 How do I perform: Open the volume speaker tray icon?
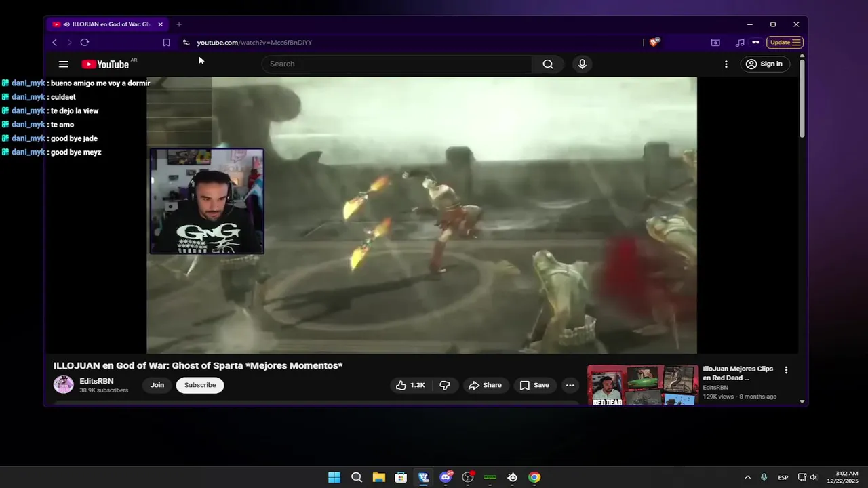point(813,477)
